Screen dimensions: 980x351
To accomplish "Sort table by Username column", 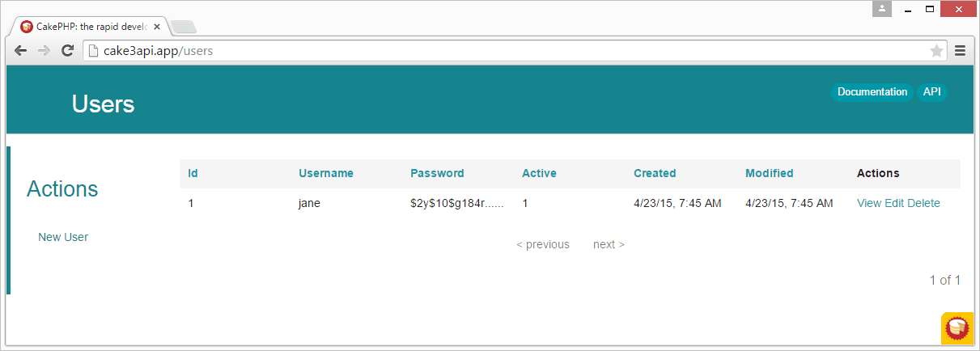I will coord(325,173).
